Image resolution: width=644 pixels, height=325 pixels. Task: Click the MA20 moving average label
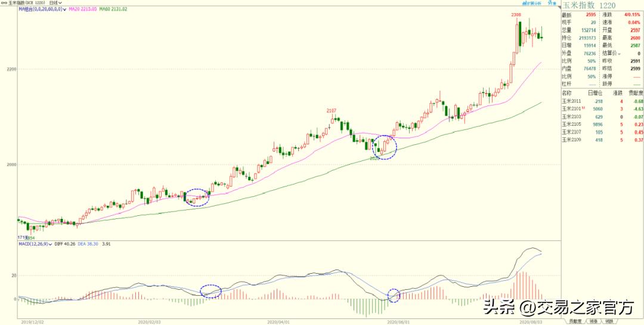(83, 10)
